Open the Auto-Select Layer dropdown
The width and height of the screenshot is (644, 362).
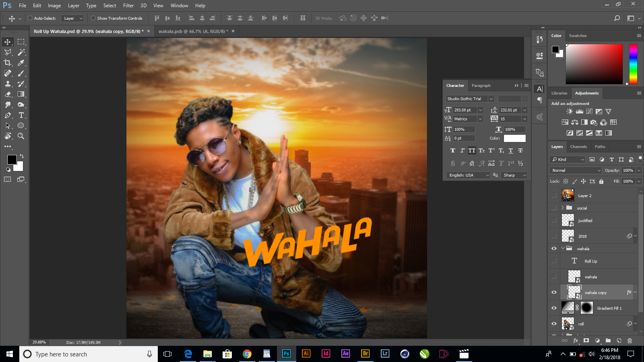72,18
